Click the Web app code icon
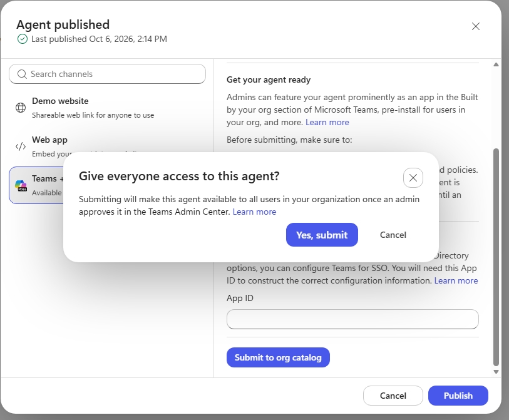This screenshot has height=420, width=509. (21, 146)
